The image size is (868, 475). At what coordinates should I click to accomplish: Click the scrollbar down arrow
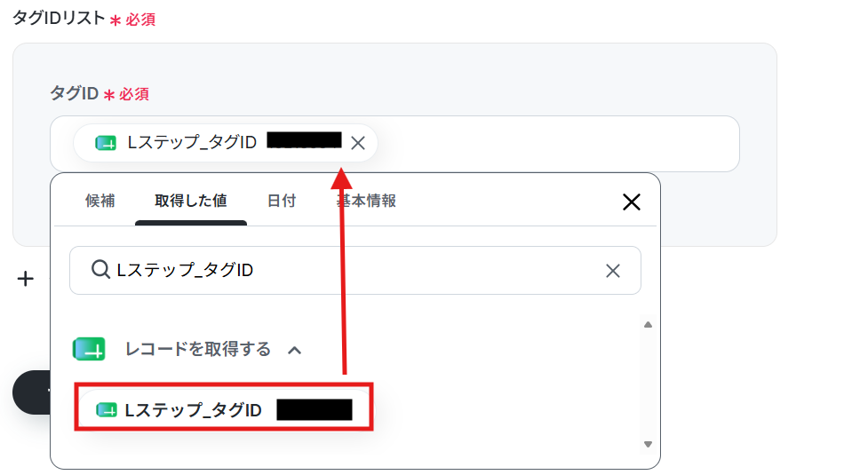(x=648, y=444)
